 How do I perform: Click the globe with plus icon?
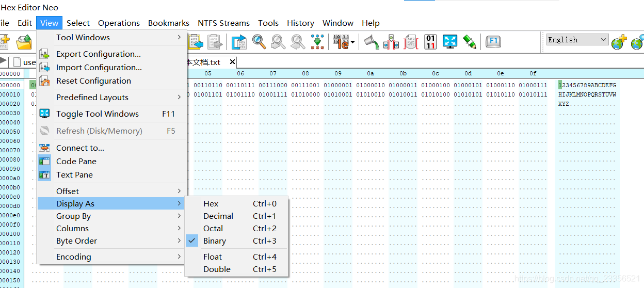point(619,41)
